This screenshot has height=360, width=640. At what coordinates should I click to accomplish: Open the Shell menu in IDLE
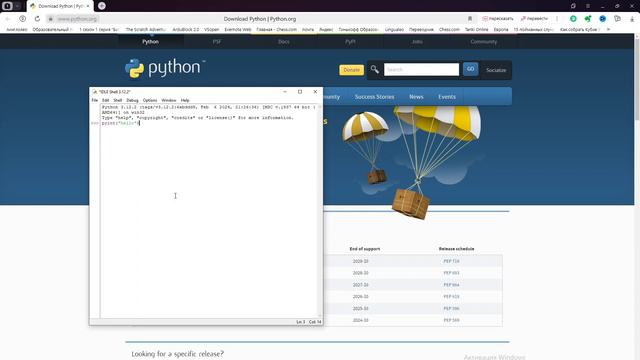point(118,100)
